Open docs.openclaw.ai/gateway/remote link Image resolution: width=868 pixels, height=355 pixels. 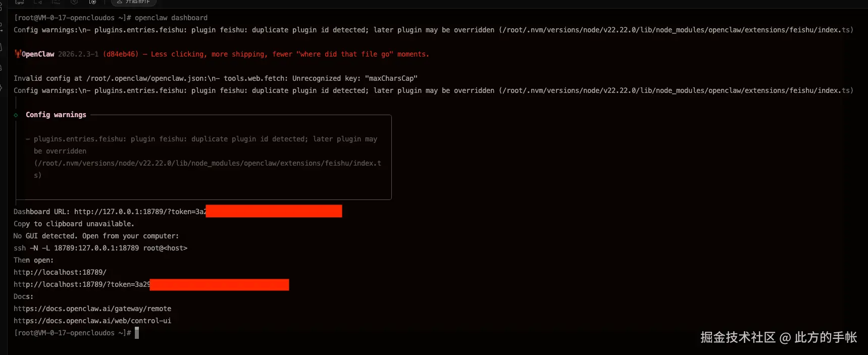92,309
